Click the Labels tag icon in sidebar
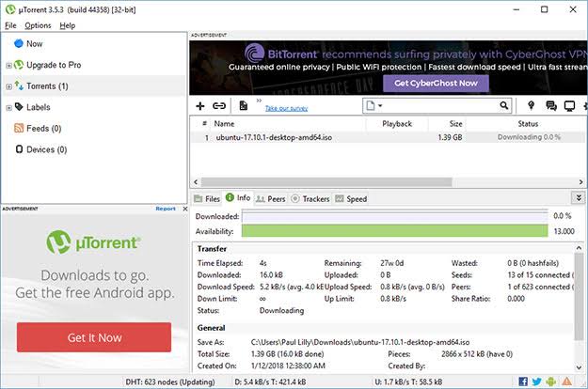588x389 pixels. pos(19,107)
